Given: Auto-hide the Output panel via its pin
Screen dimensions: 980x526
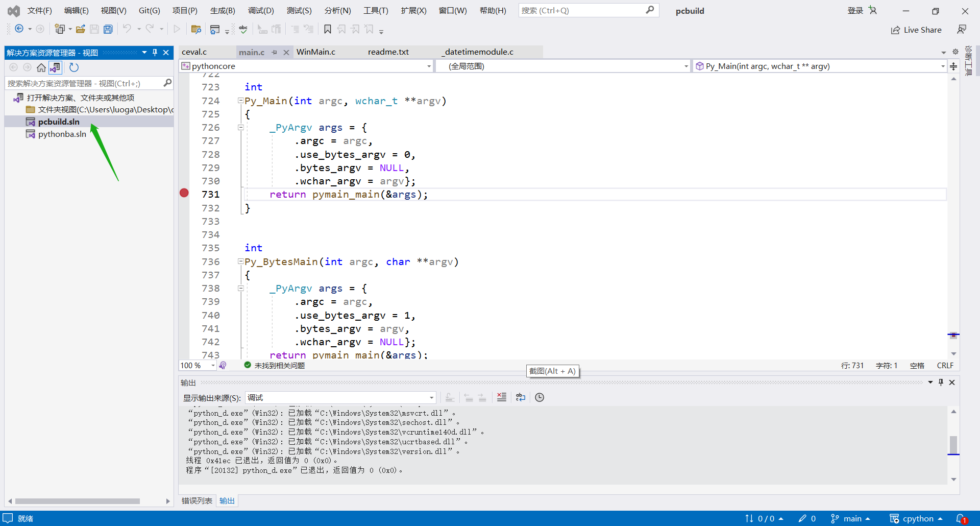Looking at the screenshot, I should [x=940, y=382].
